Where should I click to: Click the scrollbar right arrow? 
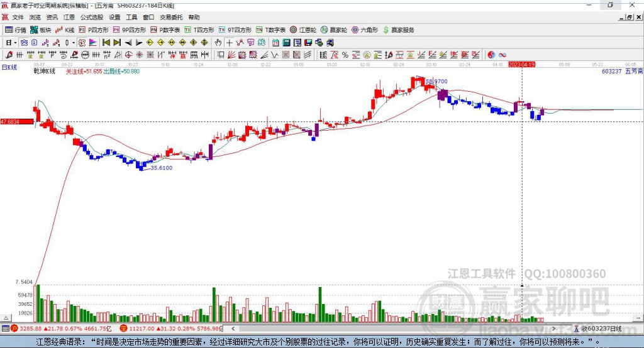tap(553, 329)
